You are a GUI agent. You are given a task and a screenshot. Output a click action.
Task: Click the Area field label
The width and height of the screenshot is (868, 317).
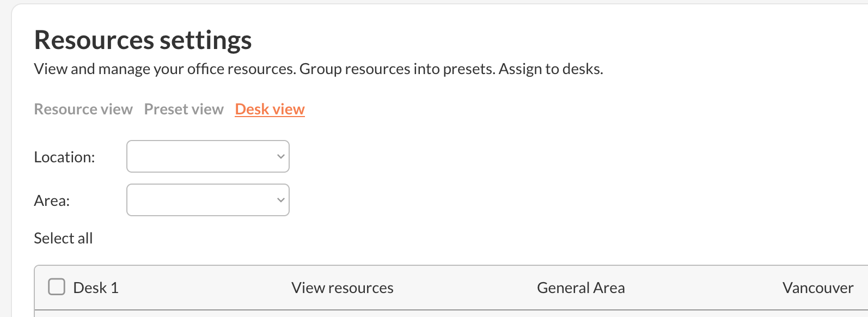tap(52, 200)
